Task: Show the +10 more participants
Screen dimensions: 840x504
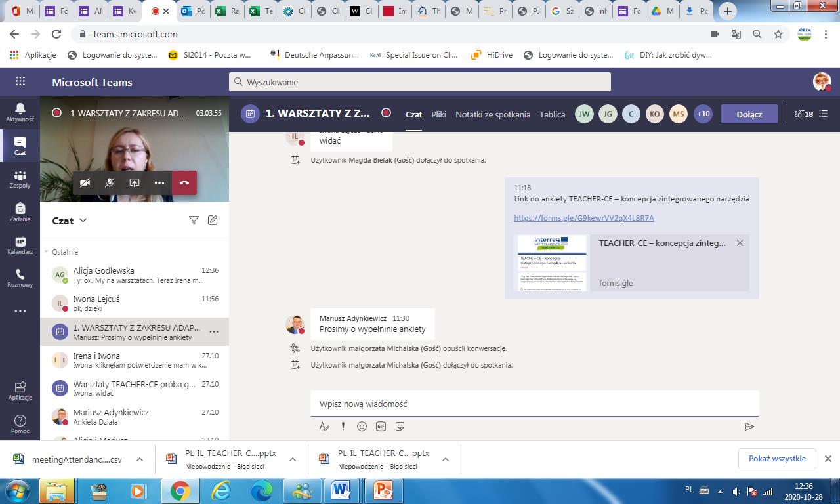Action: tap(703, 114)
